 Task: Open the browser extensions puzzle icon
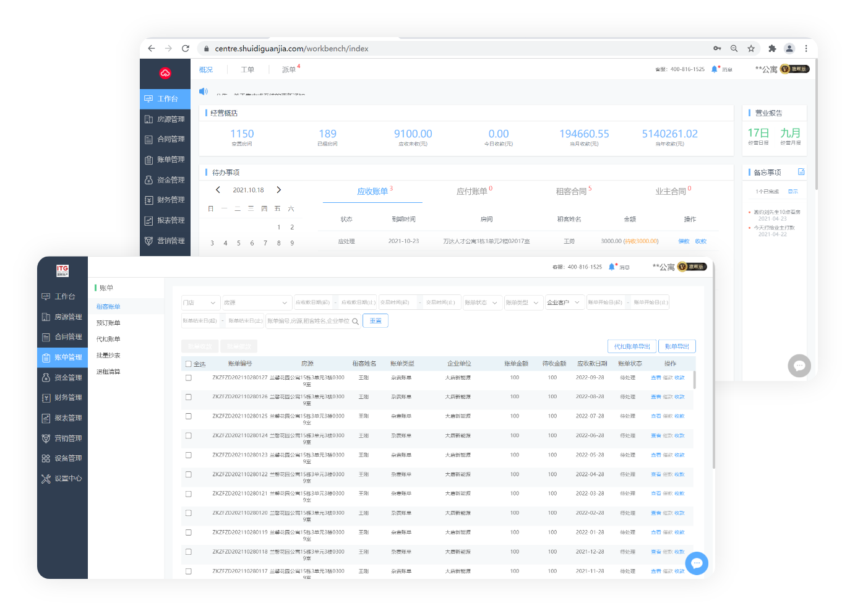(772, 48)
